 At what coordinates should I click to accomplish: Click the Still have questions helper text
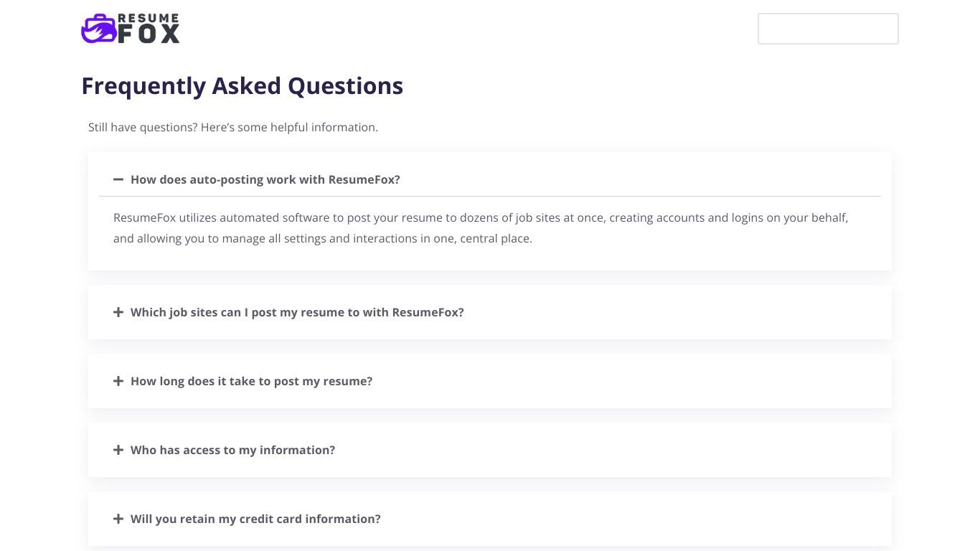pos(233,127)
